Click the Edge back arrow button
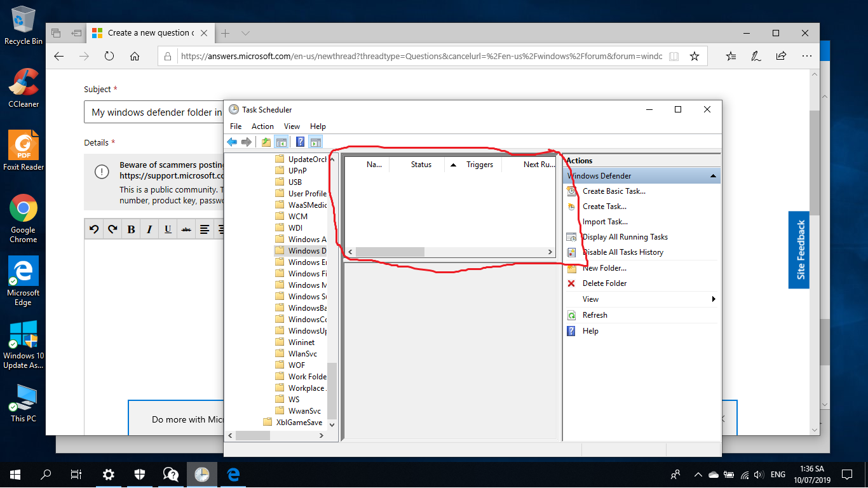The width and height of the screenshot is (868, 488). 59,56
